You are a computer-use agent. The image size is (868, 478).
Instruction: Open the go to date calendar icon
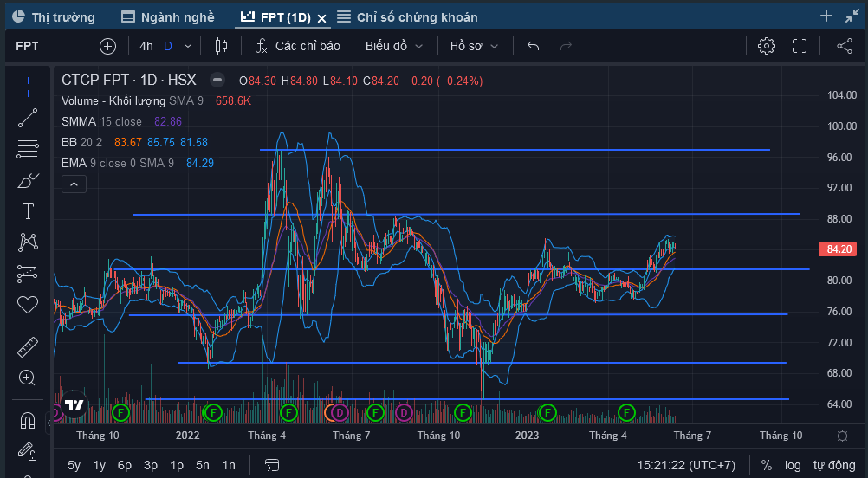pos(272,465)
